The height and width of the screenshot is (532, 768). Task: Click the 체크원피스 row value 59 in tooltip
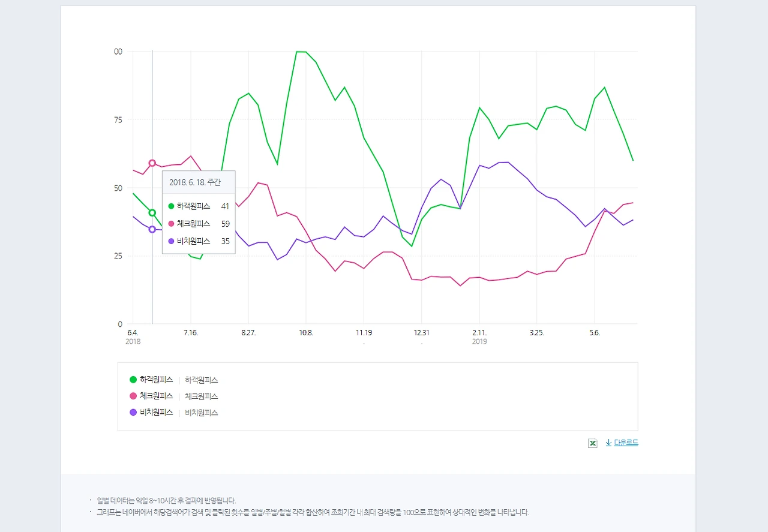(225, 223)
